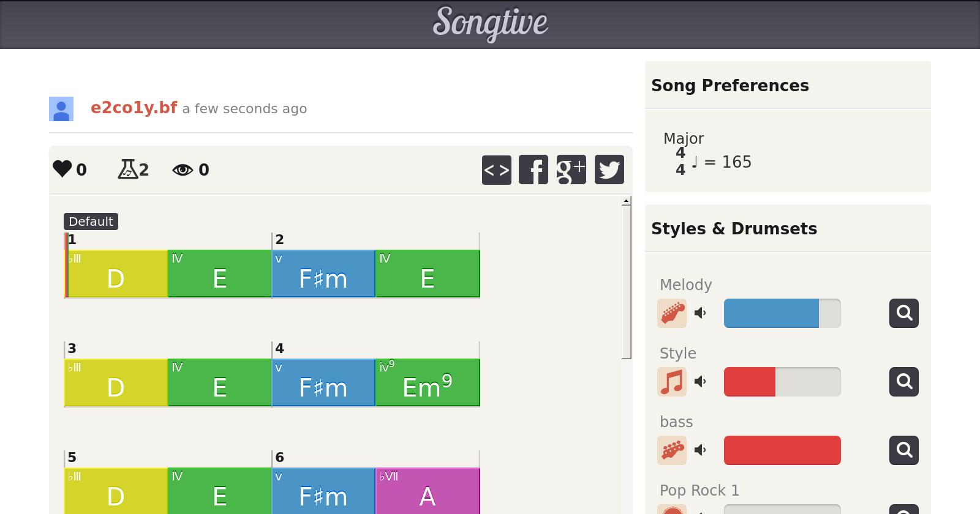The image size is (980, 514).
Task: Click the Style music note icon
Action: [x=672, y=382]
